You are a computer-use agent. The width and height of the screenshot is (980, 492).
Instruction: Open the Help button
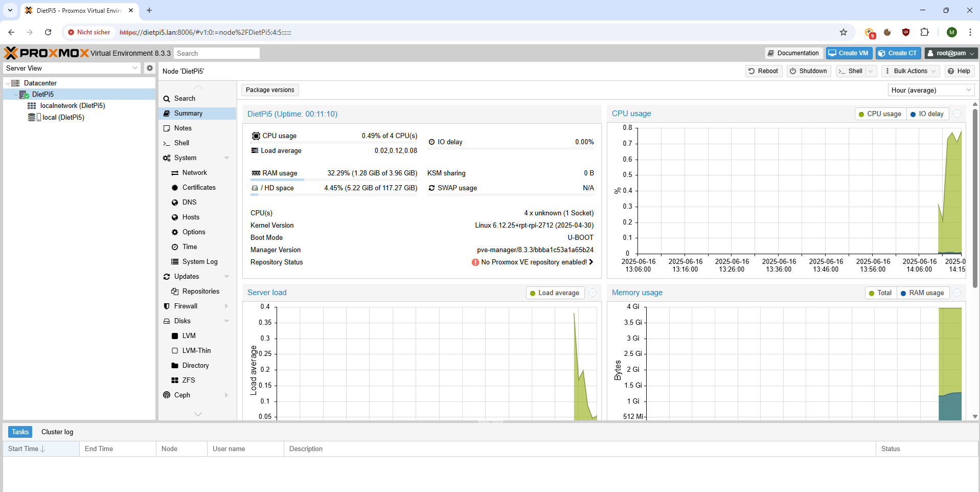[x=959, y=71]
